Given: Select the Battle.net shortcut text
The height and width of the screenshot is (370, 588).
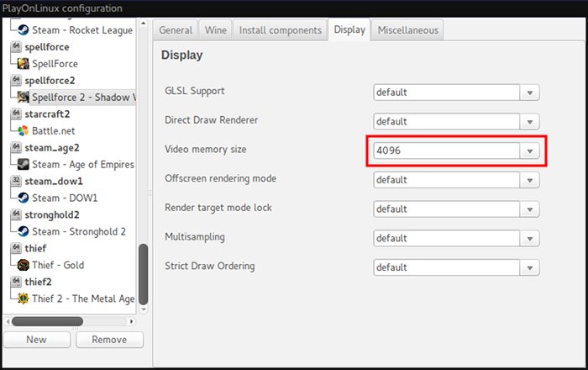Looking at the screenshot, I should [x=54, y=130].
